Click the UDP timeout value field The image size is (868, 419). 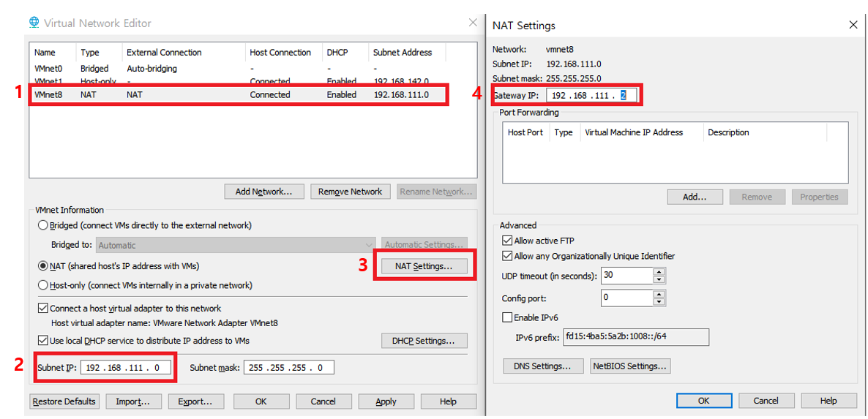pyautogui.click(x=627, y=275)
